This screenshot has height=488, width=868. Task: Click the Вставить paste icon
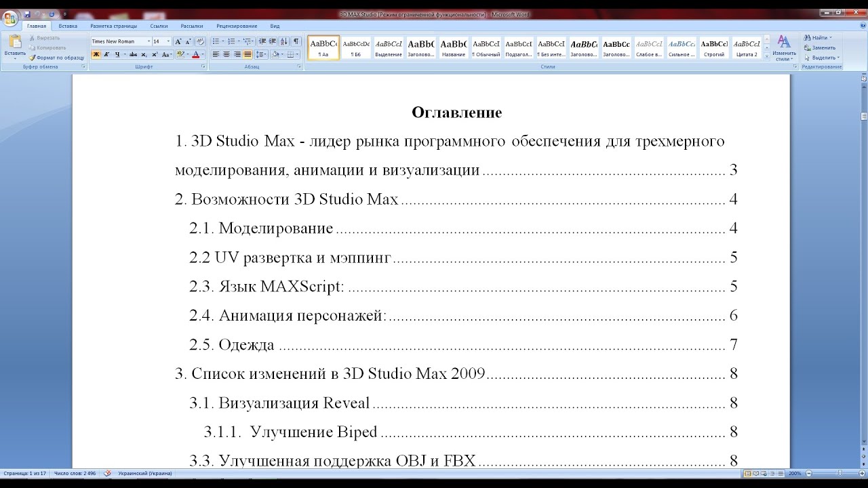point(14,45)
